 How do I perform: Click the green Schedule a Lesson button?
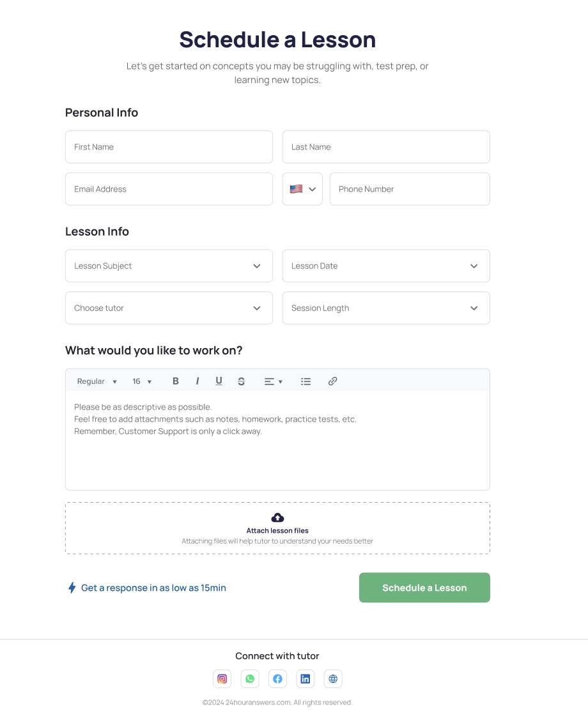[424, 588]
